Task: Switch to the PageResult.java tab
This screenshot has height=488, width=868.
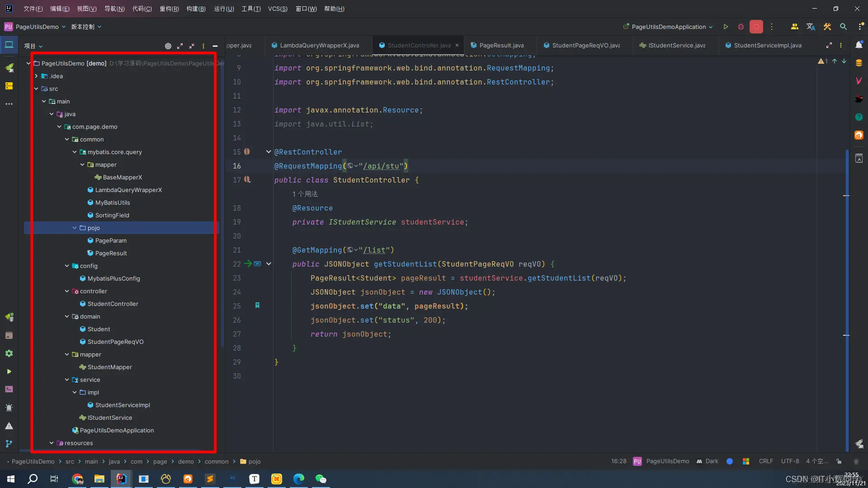Action: pos(501,45)
